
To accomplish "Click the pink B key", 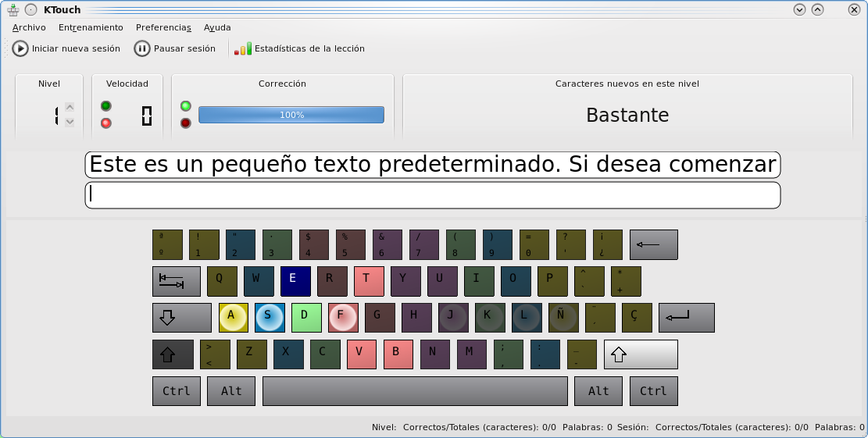I will click(x=398, y=354).
